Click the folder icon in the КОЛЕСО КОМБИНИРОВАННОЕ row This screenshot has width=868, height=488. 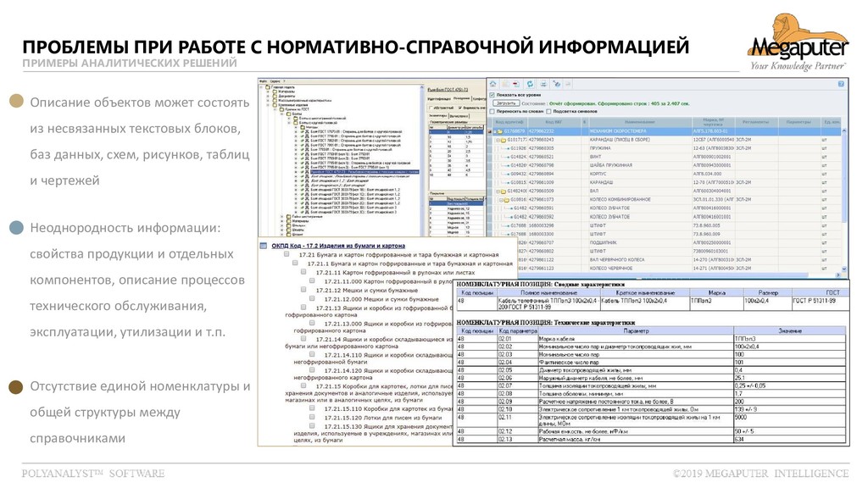tap(507, 200)
